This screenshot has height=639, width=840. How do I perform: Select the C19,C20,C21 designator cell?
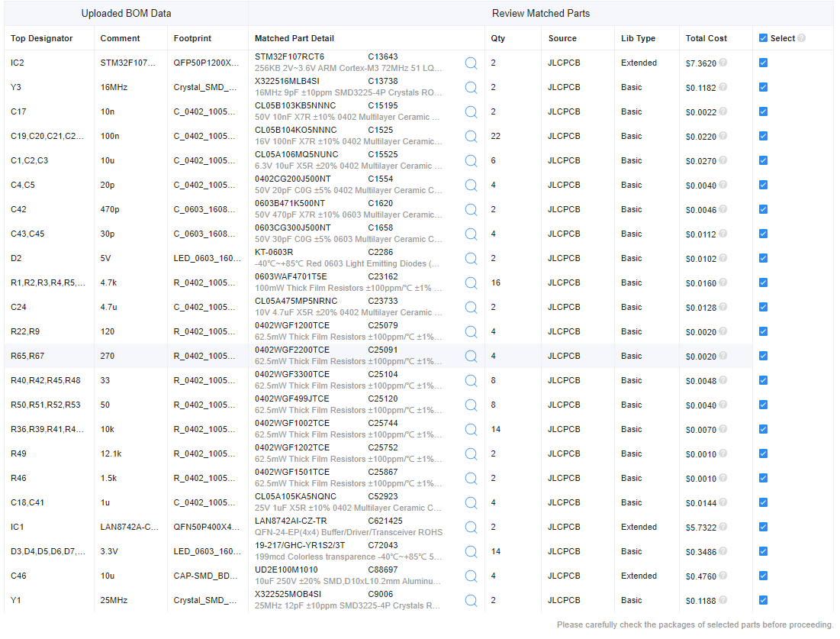pyautogui.click(x=47, y=136)
